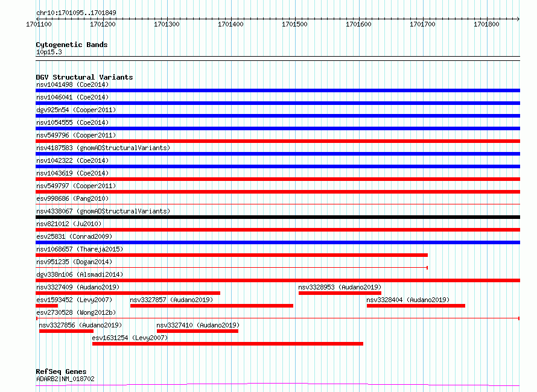Select the red bar under nsv3328953
Viewport: 537px width, 392px height.
[x=340, y=293]
